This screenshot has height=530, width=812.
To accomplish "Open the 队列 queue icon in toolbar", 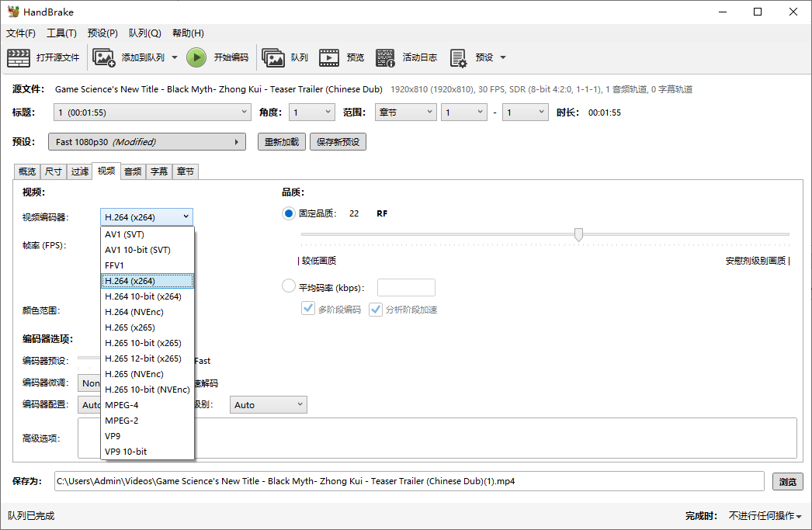I will [273, 57].
